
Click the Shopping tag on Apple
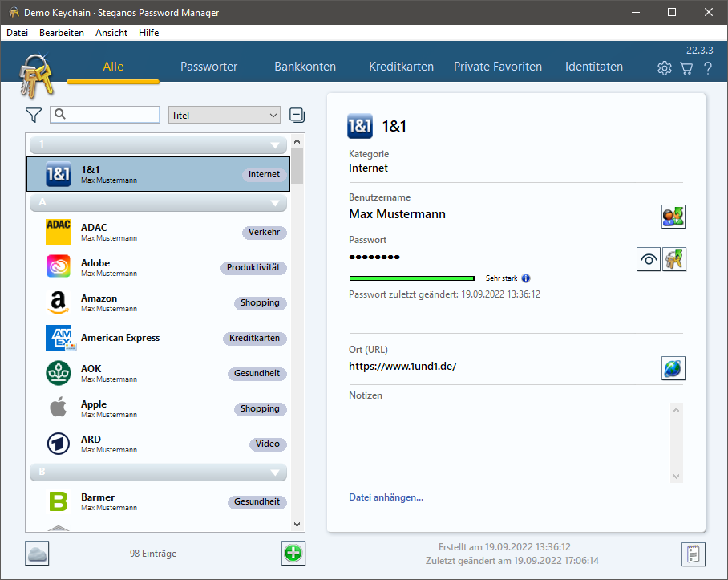coord(260,408)
